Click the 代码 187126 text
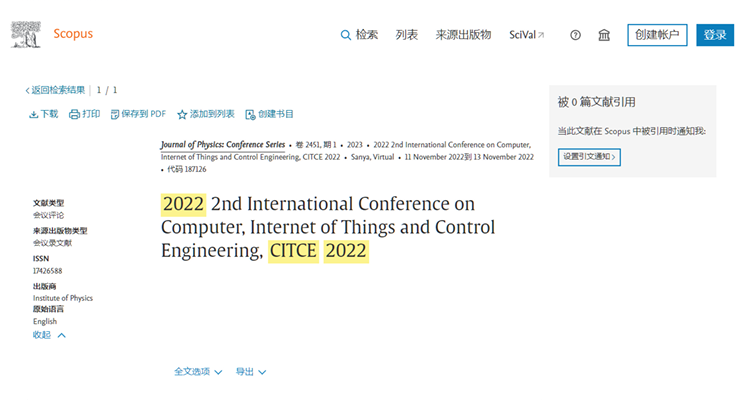The width and height of the screenshot is (739, 400). coord(187,169)
